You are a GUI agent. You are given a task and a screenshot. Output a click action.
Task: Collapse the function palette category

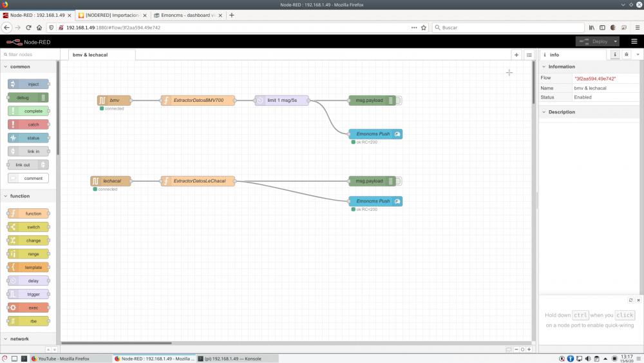(x=28, y=196)
